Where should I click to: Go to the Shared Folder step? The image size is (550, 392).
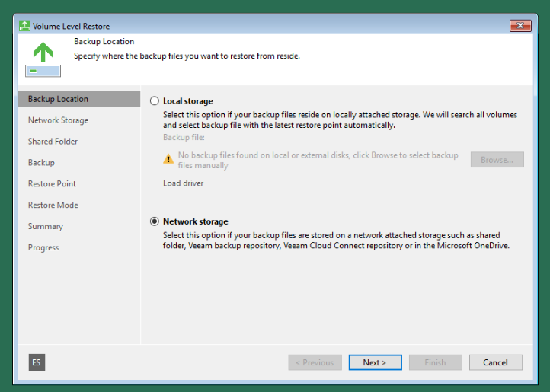[x=53, y=142]
